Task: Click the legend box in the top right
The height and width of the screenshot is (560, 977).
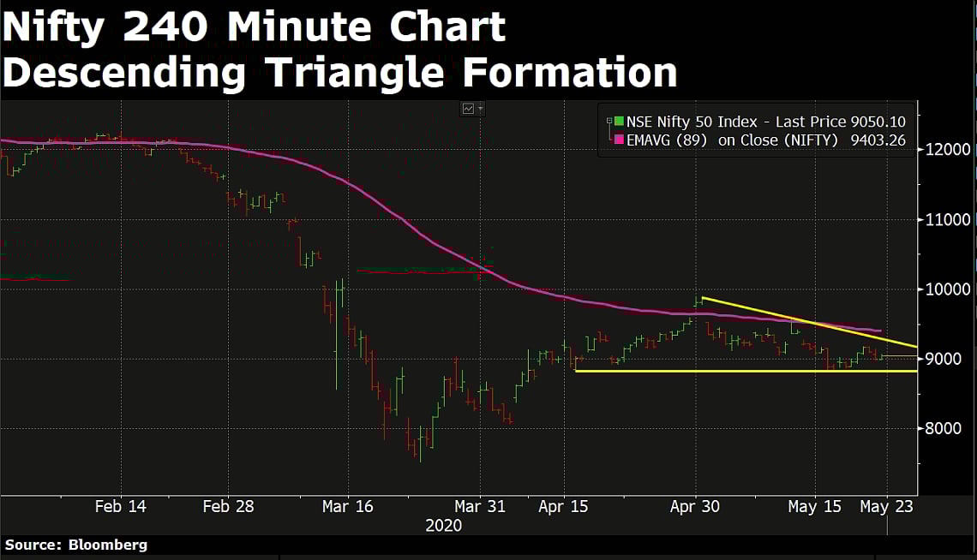Action: coord(754,130)
